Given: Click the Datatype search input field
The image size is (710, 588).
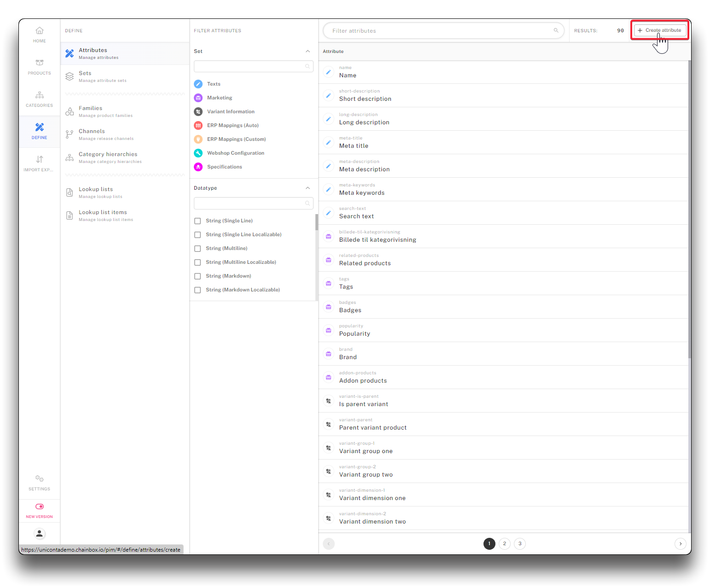Looking at the screenshot, I should coord(254,203).
